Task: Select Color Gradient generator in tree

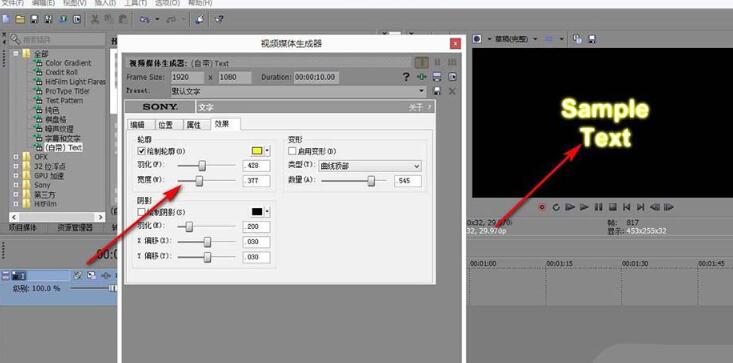Action: pos(68,63)
